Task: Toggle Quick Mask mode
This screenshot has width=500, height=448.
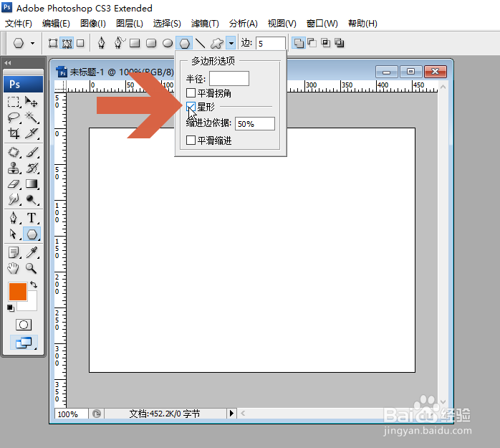Action: [24, 325]
